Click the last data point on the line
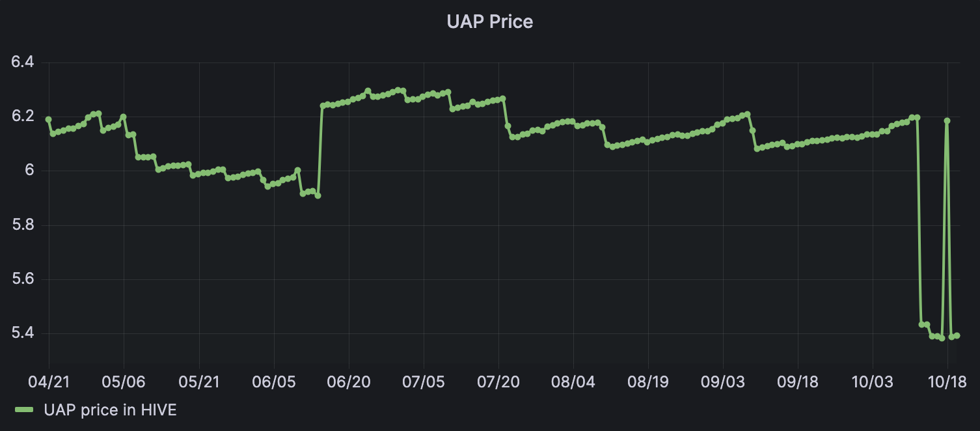Screen dimensions: 980x431 (x=957, y=336)
